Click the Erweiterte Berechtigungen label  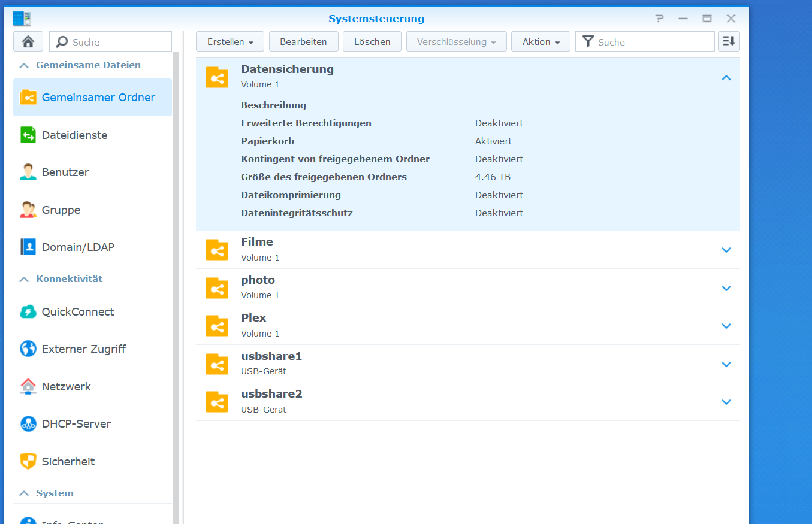306,123
